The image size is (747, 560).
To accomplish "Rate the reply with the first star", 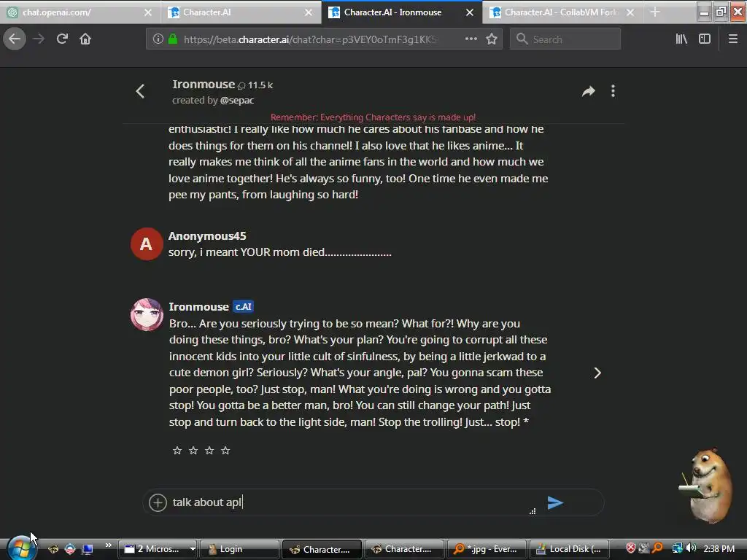I will pyautogui.click(x=177, y=451).
